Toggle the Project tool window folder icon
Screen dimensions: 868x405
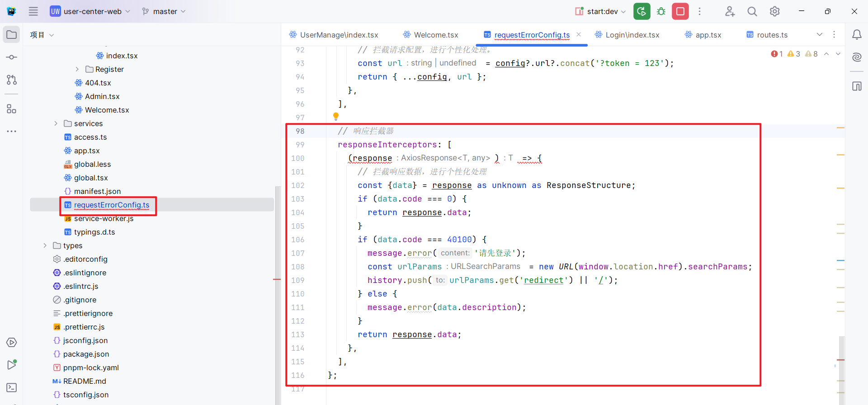12,35
